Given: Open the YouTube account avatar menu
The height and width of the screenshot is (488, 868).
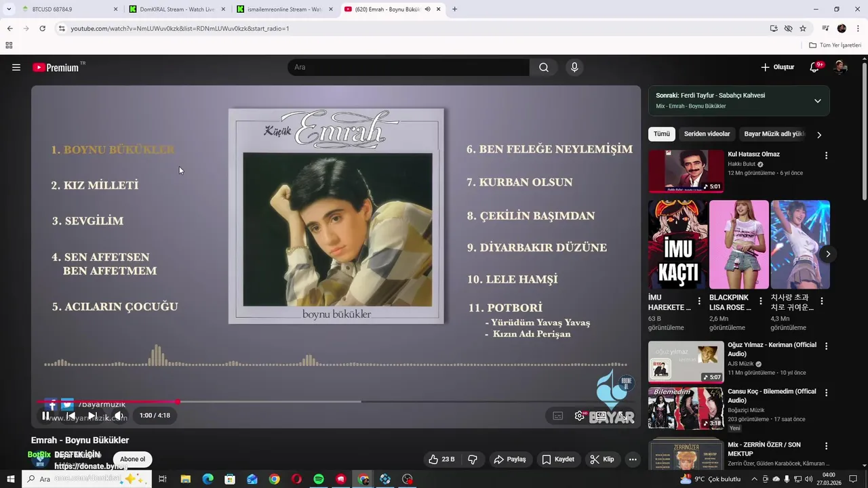Looking at the screenshot, I should point(841,67).
